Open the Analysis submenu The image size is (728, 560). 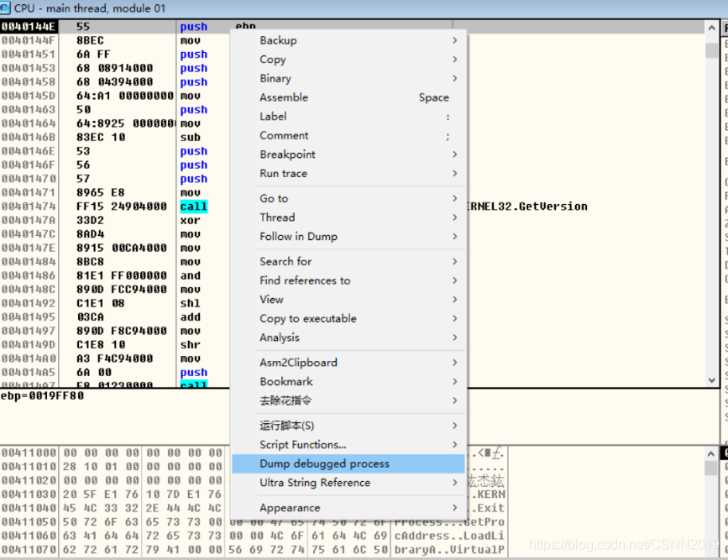[348, 338]
